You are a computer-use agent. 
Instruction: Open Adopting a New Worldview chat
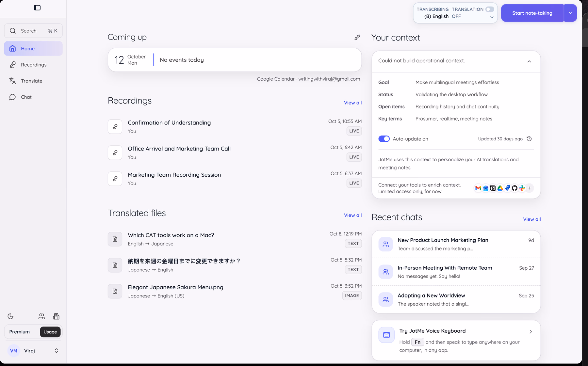(456, 299)
